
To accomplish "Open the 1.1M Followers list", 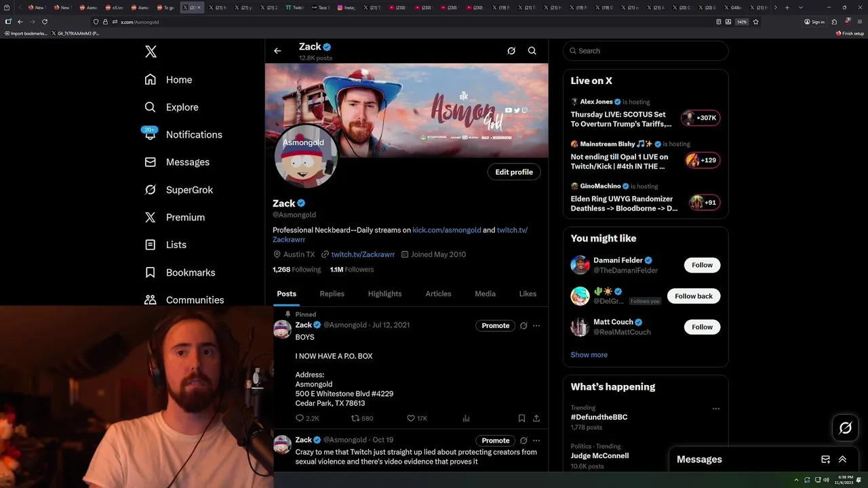I will pos(352,269).
